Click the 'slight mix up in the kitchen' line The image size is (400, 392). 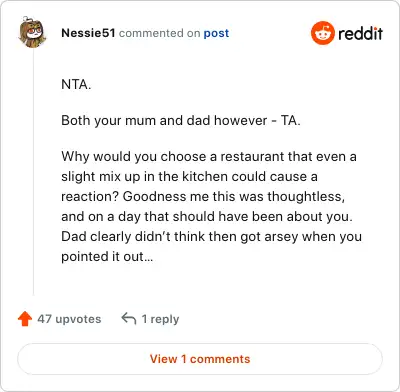[x=189, y=177]
